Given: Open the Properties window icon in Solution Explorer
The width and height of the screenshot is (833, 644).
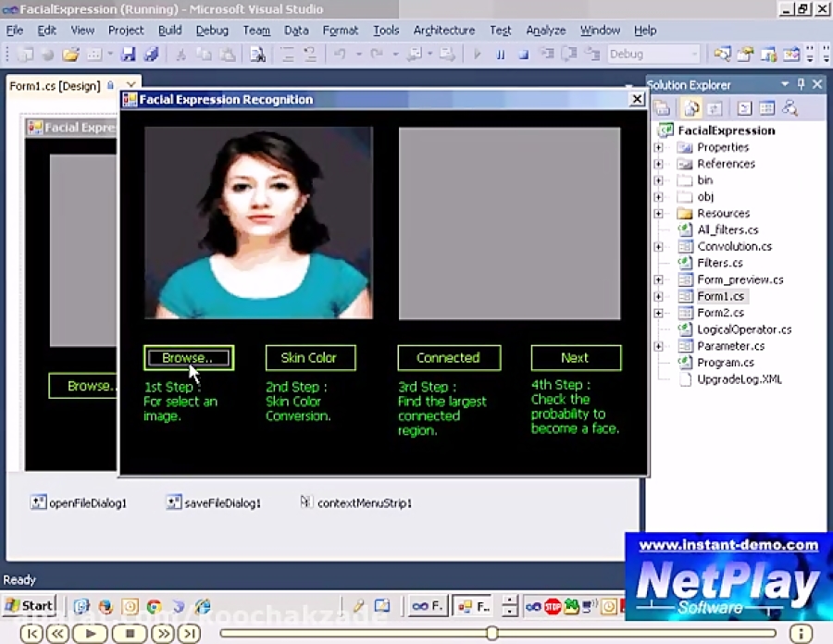Looking at the screenshot, I should (662, 108).
